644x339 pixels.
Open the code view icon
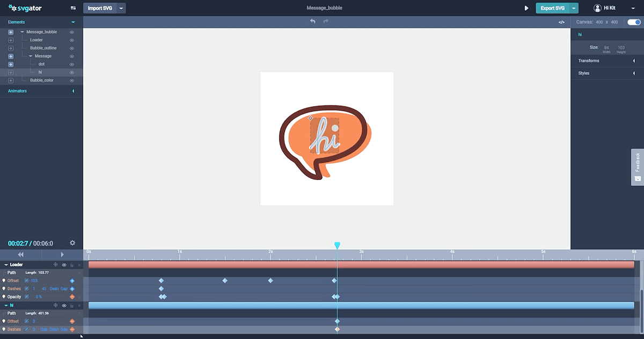pyautogui.click(x=561, y=22)
